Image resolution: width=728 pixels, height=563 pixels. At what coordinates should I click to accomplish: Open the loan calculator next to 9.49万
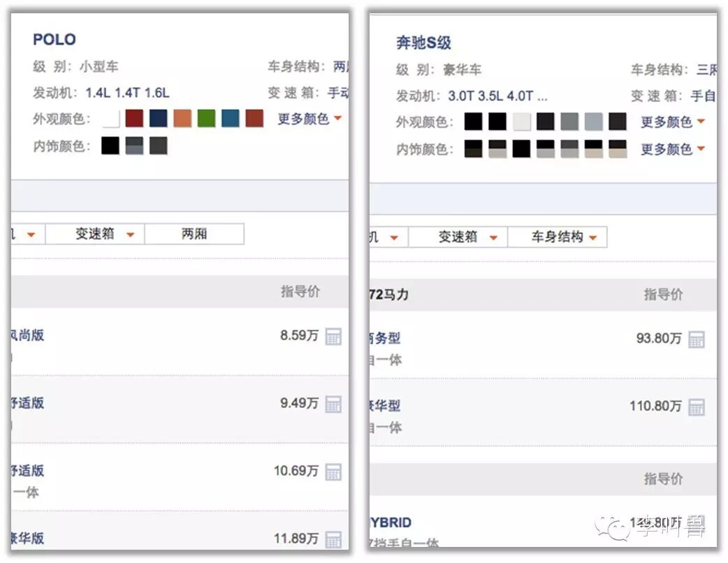(333, 404)
